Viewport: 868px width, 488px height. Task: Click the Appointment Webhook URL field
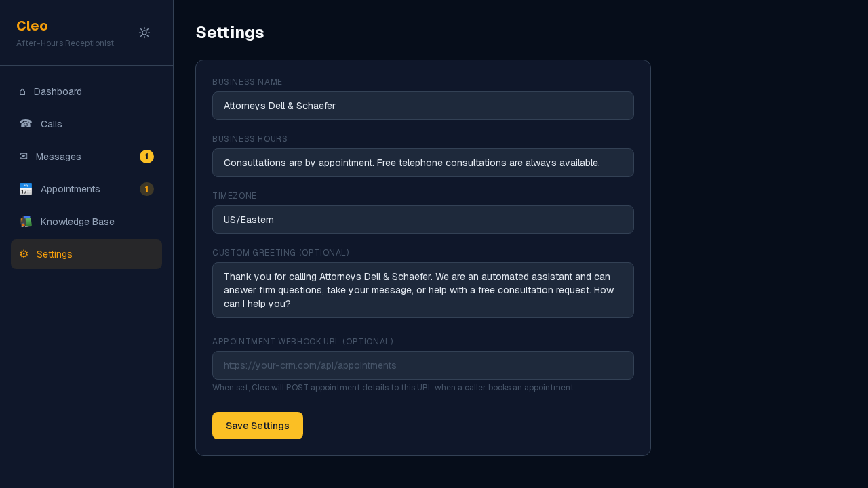(x=422, y=365)
